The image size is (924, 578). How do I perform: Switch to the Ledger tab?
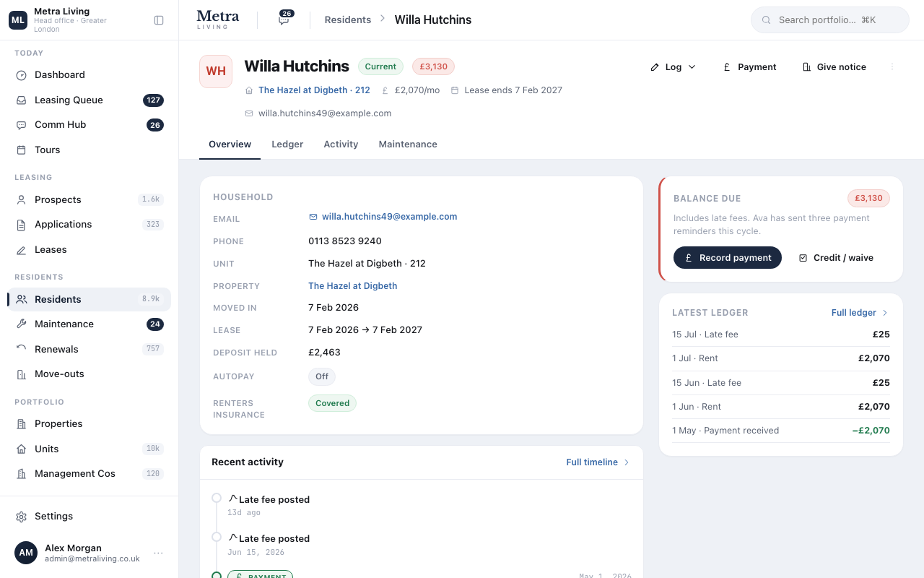(x=287, y=144)
